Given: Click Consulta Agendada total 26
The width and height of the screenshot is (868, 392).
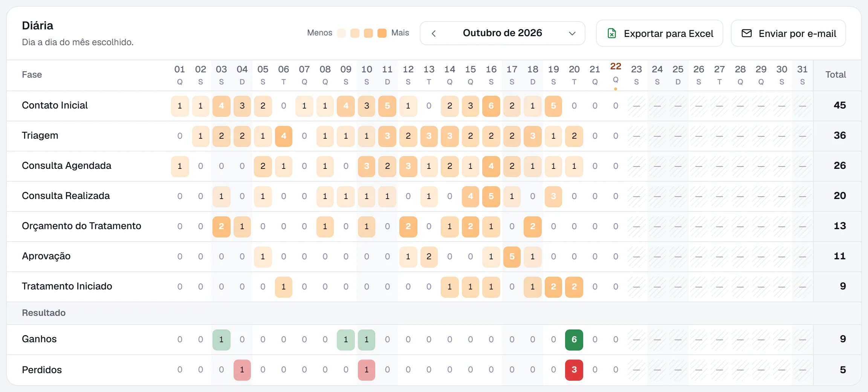Looking at the screenshot, I should [840, 165].
